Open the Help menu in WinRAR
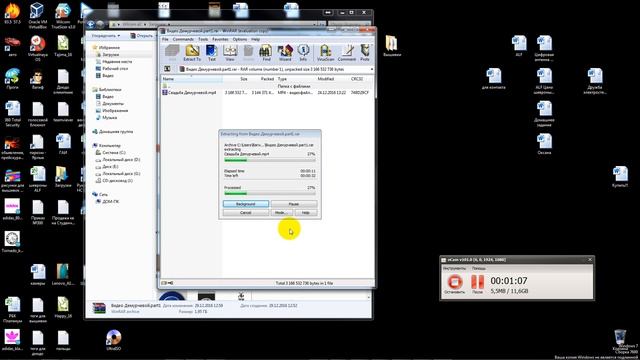 [256, 39]
